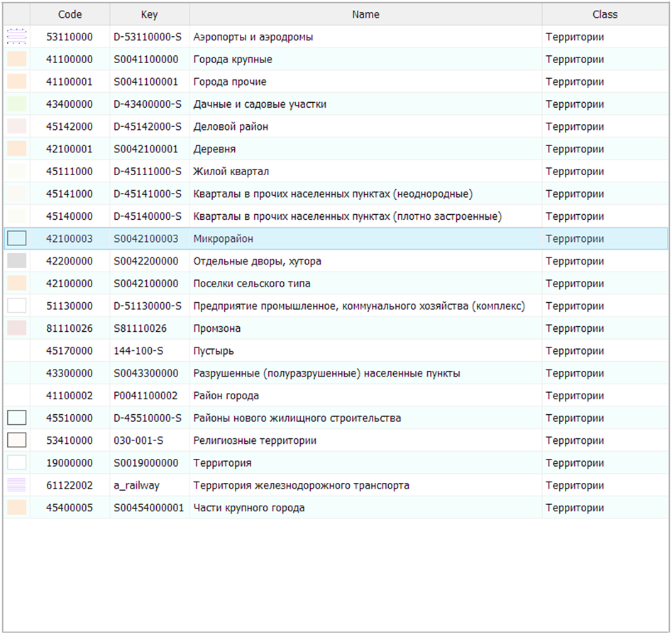The height and width of the screenshot is (634, 672).
Task: Click the pink swatch for Деловой район
Action: (16, 127)
